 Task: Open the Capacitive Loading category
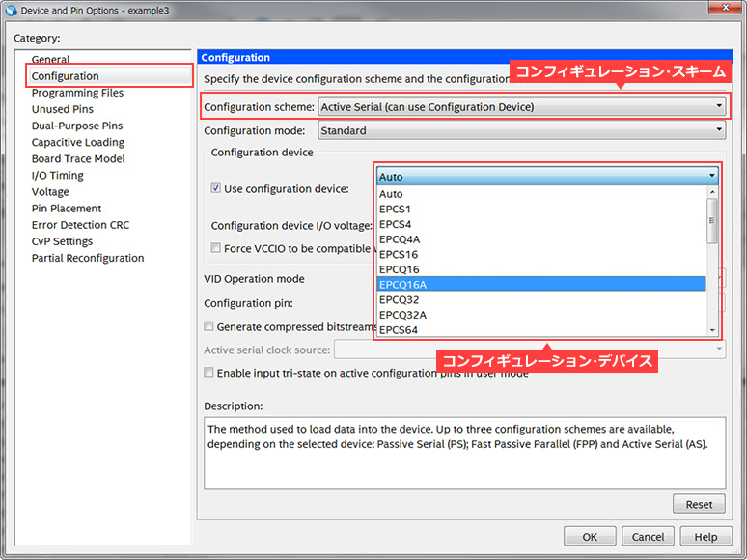[x=78, y=142]
